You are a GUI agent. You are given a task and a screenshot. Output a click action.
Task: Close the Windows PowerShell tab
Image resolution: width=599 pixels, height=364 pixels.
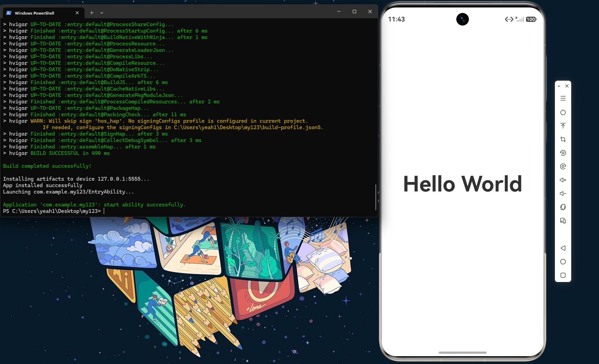click(77, 13)
